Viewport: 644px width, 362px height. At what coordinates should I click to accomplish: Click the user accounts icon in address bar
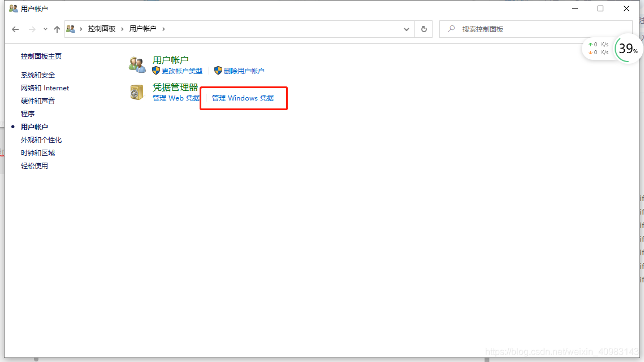[71, 29]
